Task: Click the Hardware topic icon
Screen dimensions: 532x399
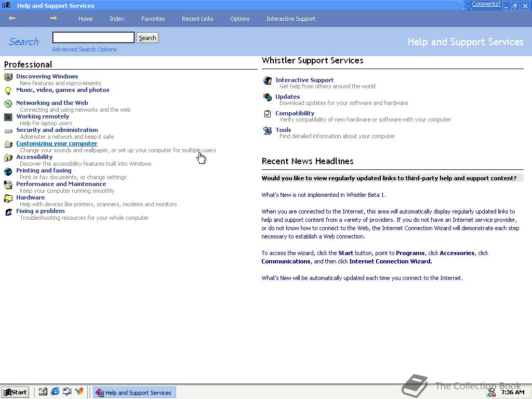Action: (8, 198)
